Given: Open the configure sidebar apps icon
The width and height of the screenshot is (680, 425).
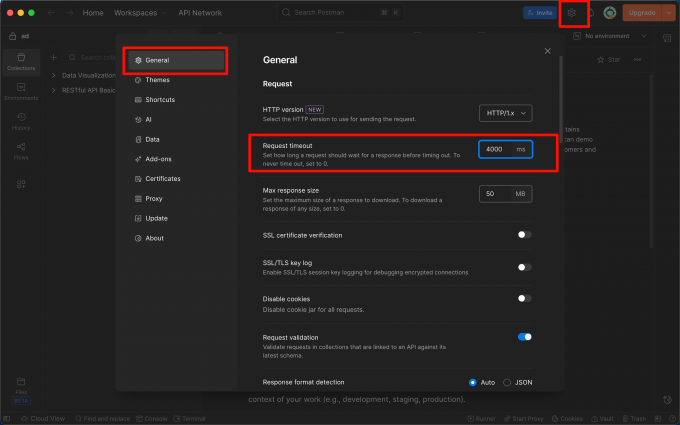Looking at the screenshot, I should [21, 184].
